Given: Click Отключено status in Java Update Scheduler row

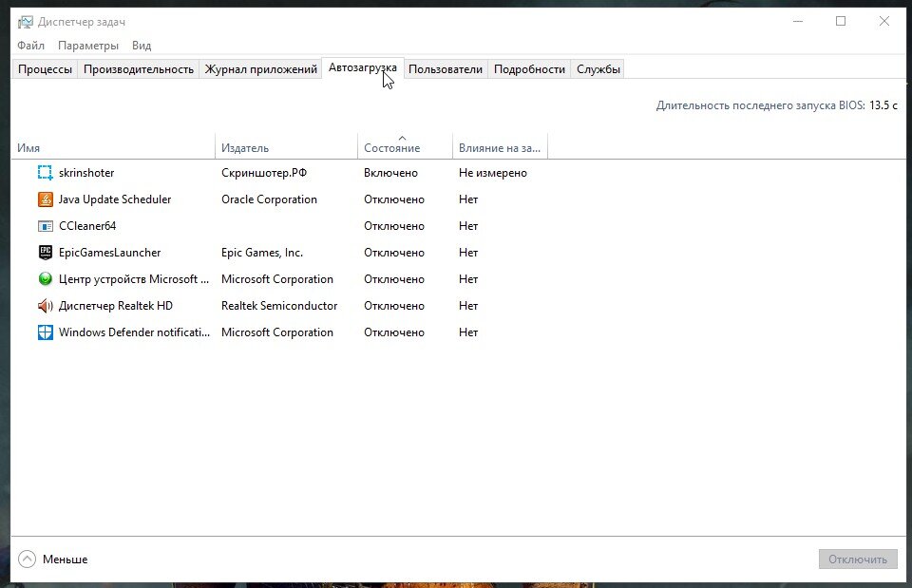Looking at the screenshot, I should (x=394, y=199).
